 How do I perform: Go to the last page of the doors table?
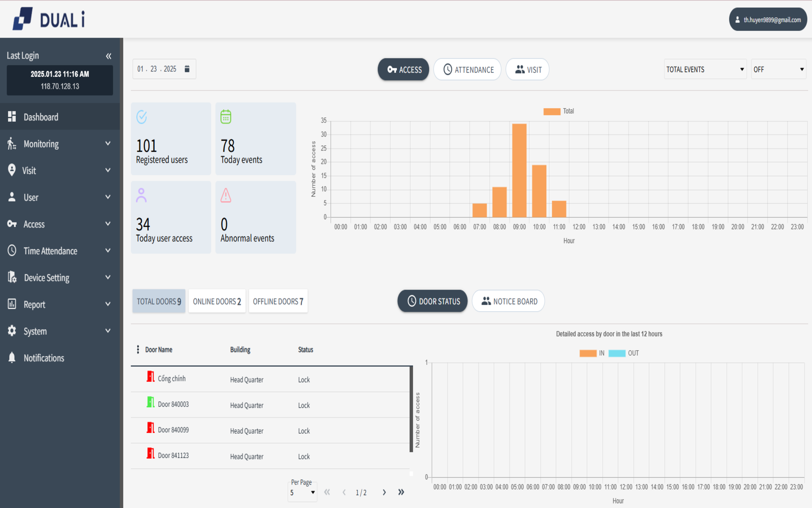pyautogui.click(x=401, y=492)
